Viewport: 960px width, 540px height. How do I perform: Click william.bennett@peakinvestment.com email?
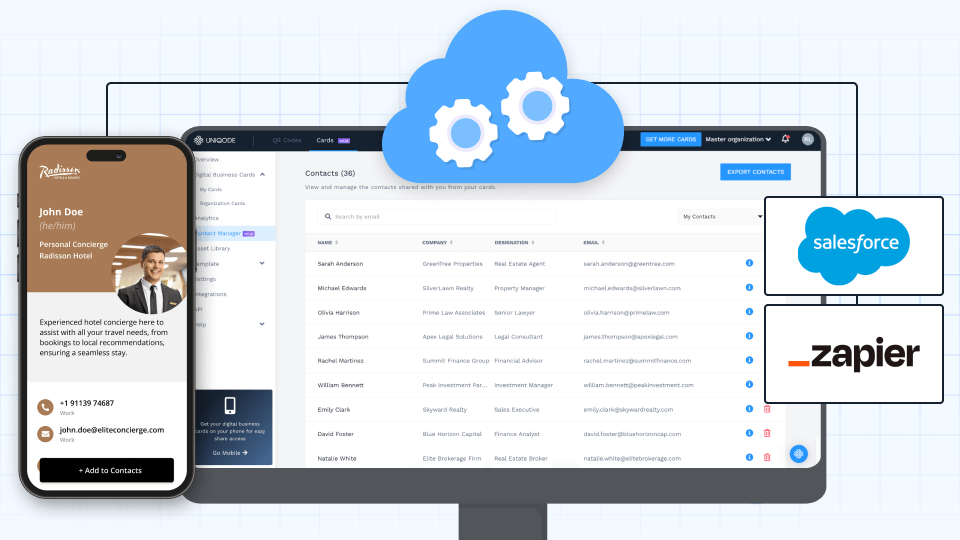click(638, 385)
